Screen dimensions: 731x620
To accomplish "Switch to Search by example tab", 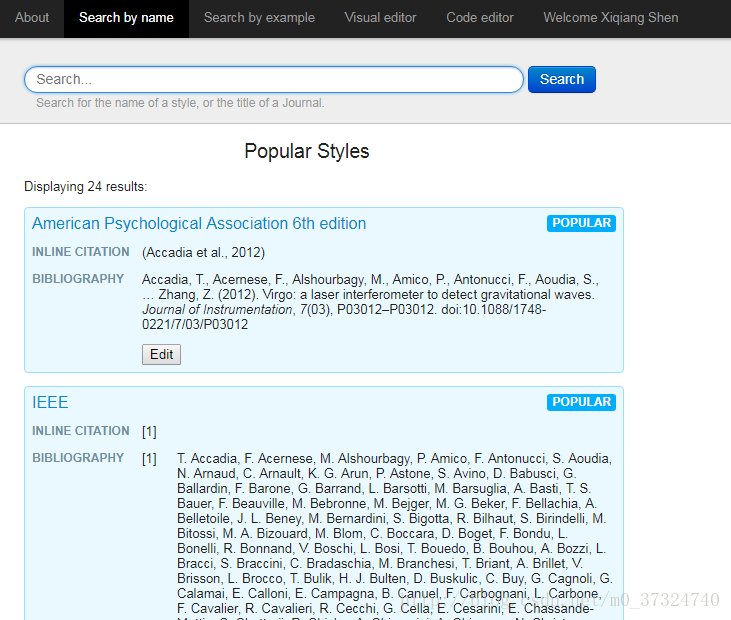I will (259, 18).
